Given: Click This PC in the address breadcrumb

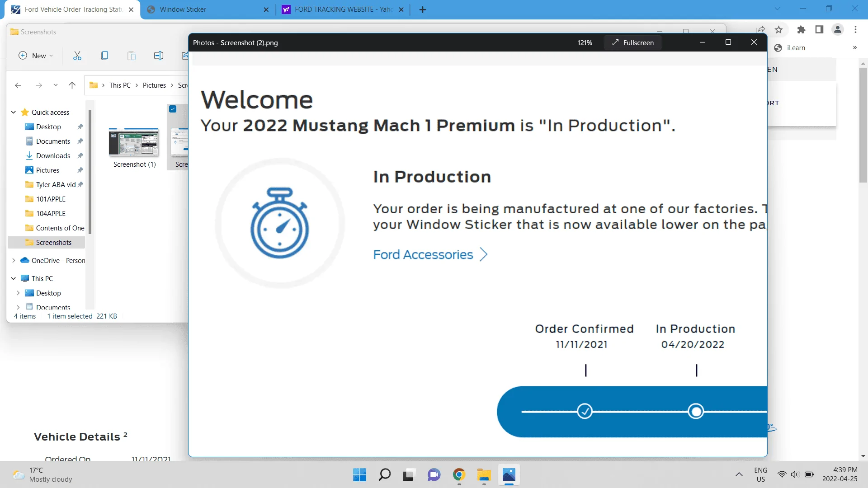Looking at the screenshot, I should 120,85.
